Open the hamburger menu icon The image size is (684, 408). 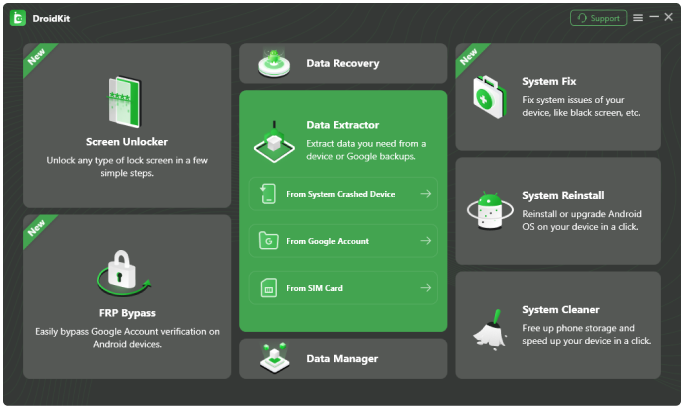638,17
